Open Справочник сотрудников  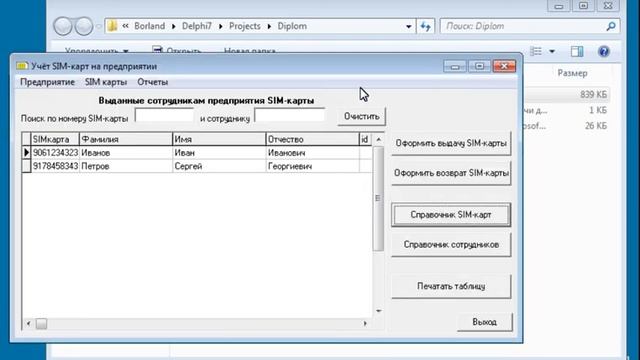(451, 244)
